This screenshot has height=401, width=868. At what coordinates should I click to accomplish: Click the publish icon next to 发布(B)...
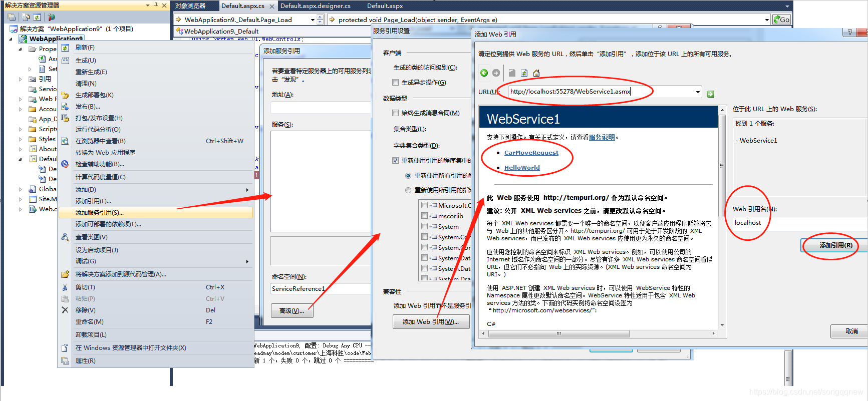(x=65, y=107)
